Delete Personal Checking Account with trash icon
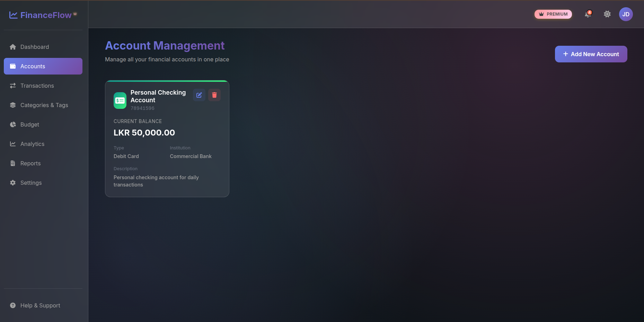This screenshot has height=322, width=644. [x=214, y=95]
